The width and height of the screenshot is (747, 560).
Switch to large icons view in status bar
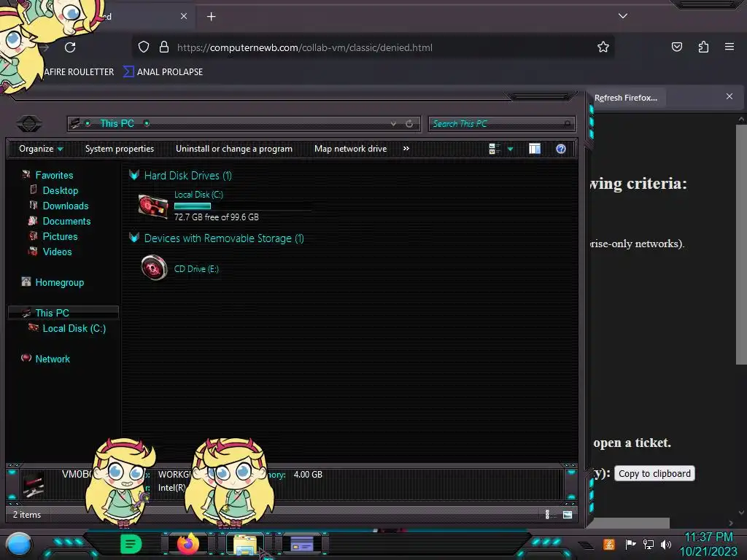568,514
